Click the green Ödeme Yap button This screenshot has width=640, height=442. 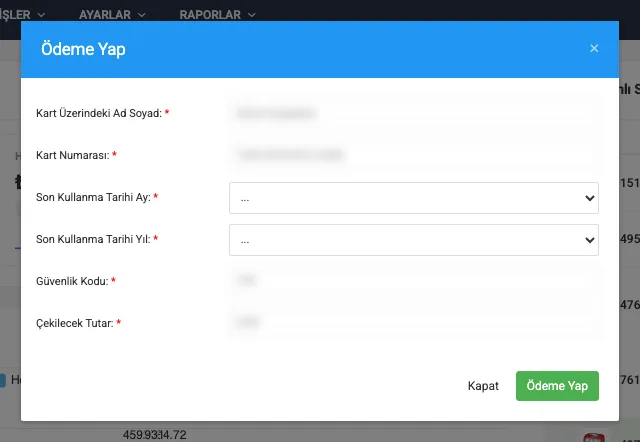(557, 386)
